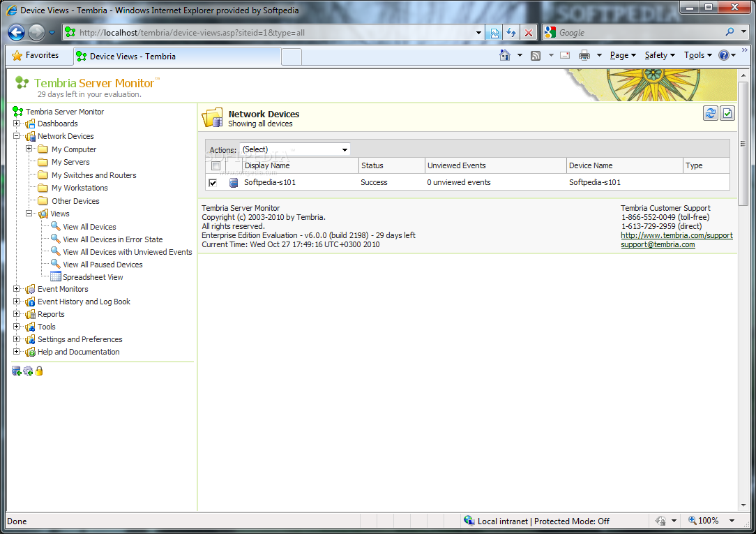Expand the Dashboards tree node

click(x=17, y=124)
